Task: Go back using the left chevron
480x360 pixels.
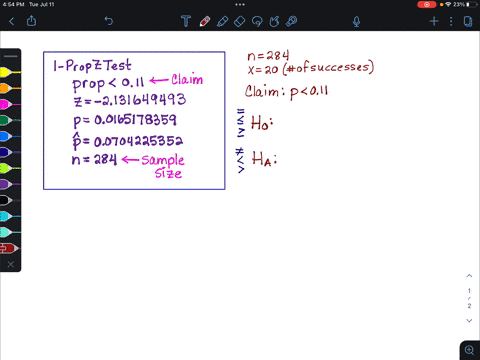Action: tap(12, 22)
